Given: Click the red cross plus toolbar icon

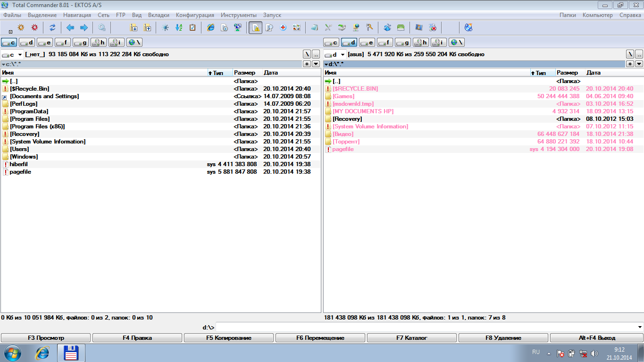Looking at the screenshot, I should [x=283, y=27].
